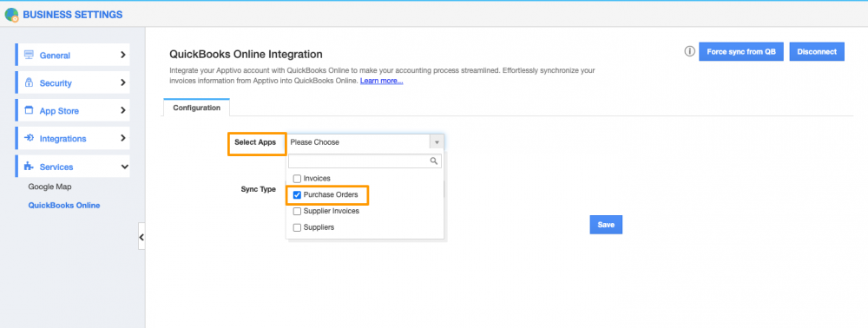Click the Disconnect button

click(817, 51)
